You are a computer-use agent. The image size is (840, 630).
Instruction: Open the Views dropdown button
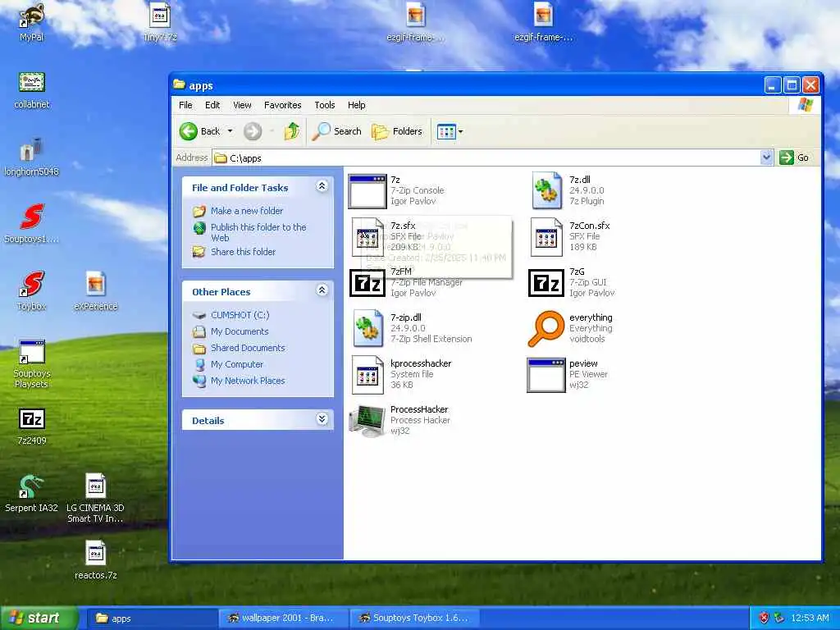(x=450, y=131)
